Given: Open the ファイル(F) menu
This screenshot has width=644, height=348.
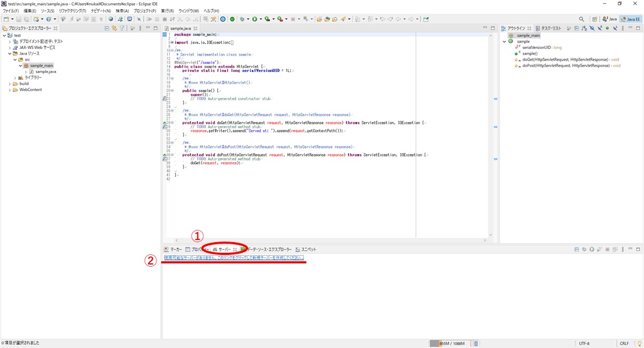Looking at the screenshot, I should [x=11, y=11].
